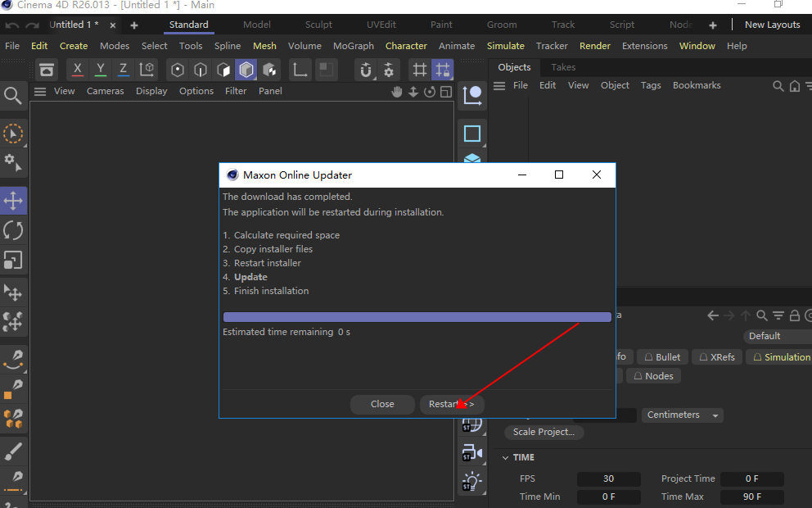Open a new project tab with plus
The height and width of the screenshot is (508, 812).
[134, 25]
